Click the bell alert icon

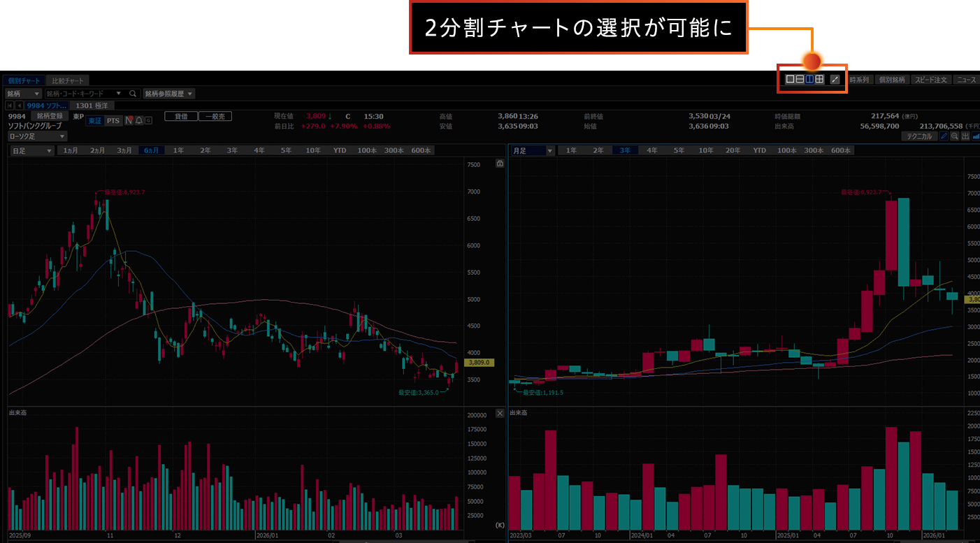(x=138, y=121)
